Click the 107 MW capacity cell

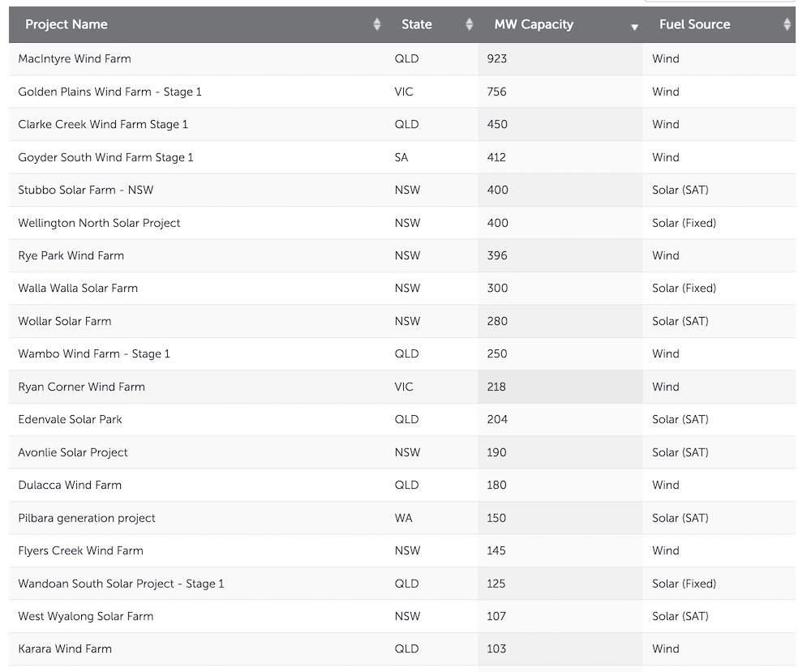(560, 617)
